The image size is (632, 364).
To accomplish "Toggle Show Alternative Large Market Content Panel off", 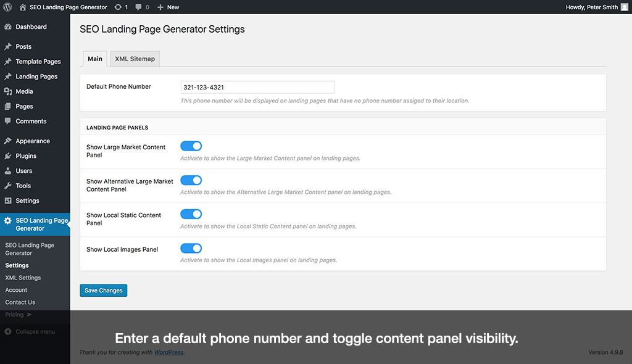I will coord(191,180).
